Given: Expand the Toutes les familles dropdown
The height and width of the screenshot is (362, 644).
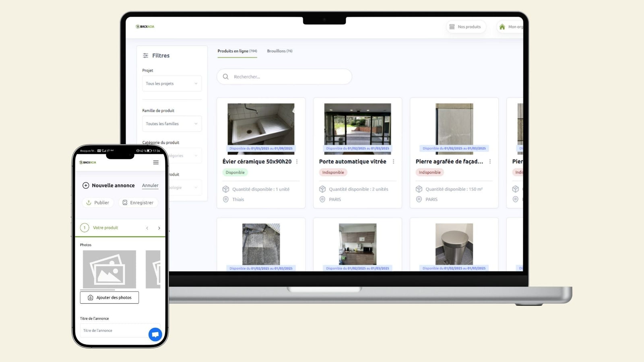Looking at the screenshot, I should 172,123.
